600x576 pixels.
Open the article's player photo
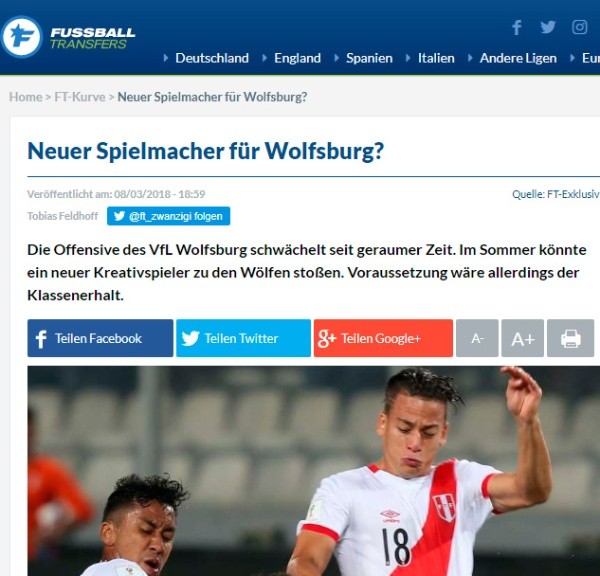tap(314, 471)
